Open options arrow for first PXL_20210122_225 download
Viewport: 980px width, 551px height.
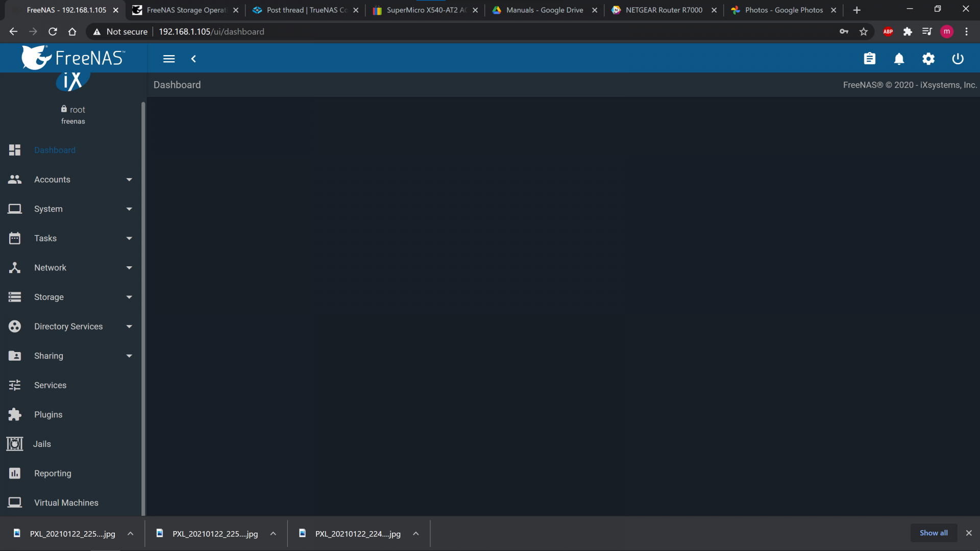click(130, 534)
